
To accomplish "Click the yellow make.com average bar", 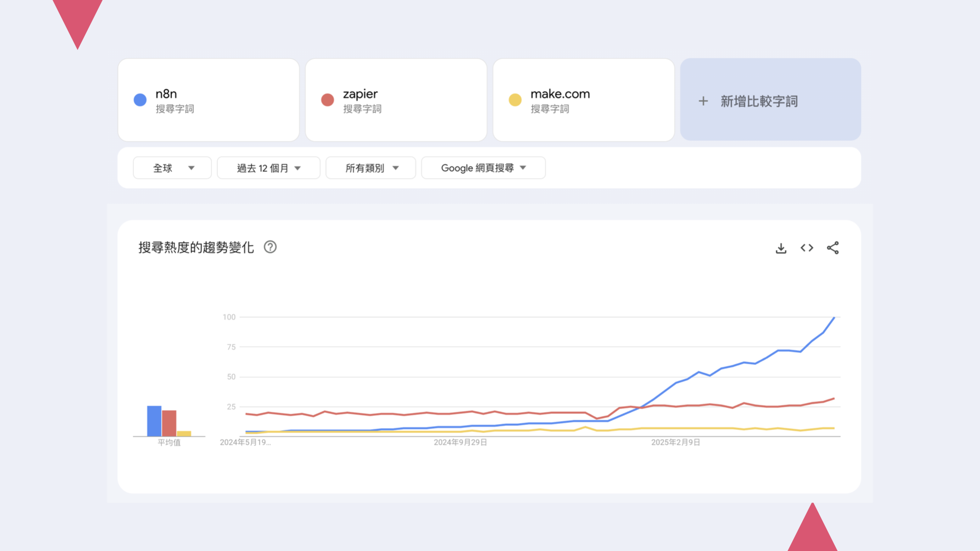I will pyautogui.click(x=184, y=434).
